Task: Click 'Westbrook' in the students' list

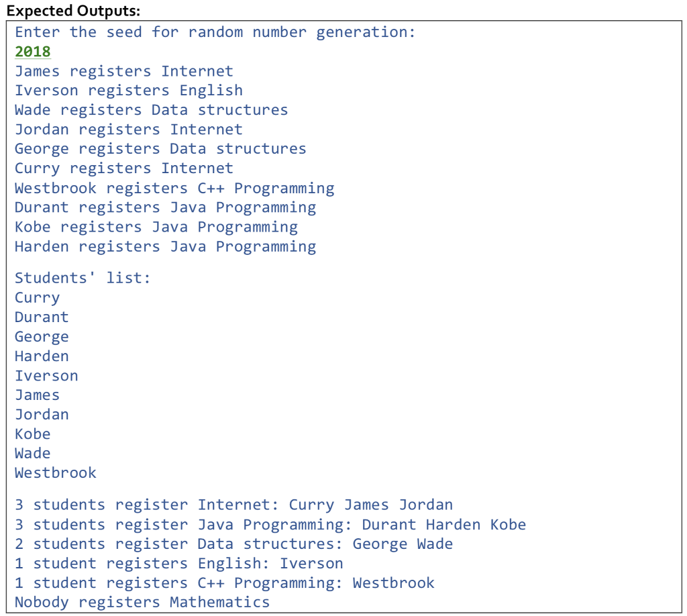Action: click(56, 473)
